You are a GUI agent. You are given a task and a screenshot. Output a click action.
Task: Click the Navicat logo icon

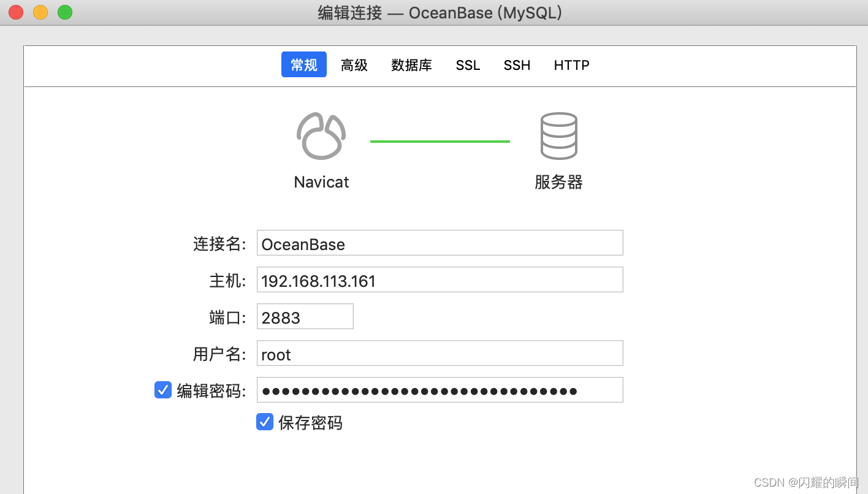coord(321,136)
